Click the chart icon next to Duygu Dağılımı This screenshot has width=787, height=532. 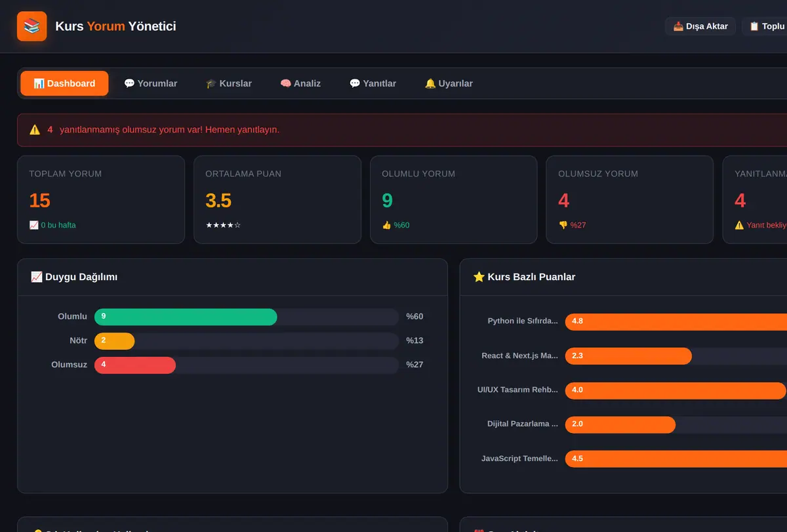pos(37,277)
